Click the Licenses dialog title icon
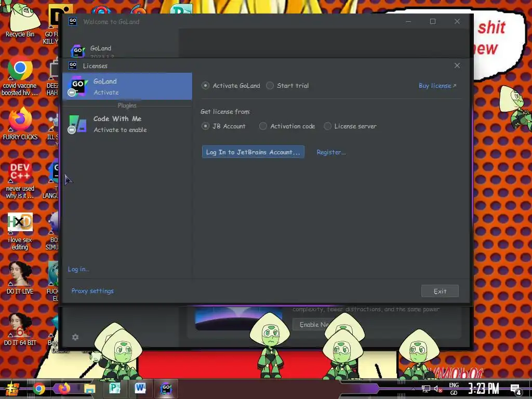 coord(73,65)
